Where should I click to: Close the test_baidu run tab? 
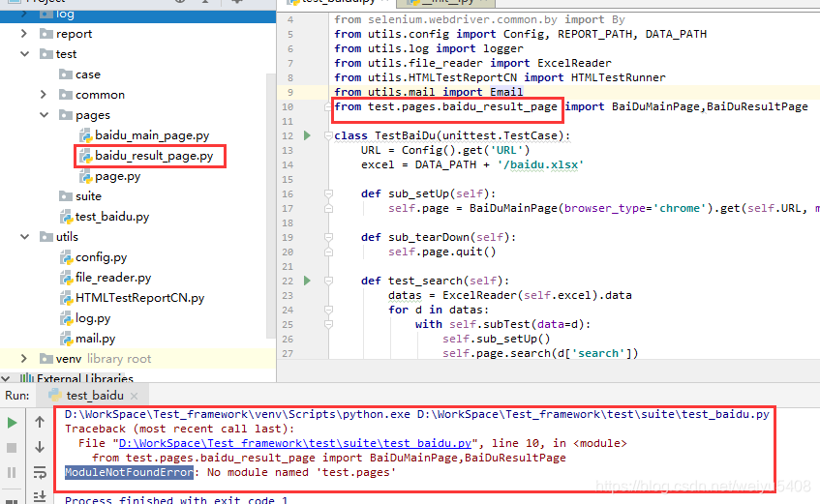(x=134, y=396)
